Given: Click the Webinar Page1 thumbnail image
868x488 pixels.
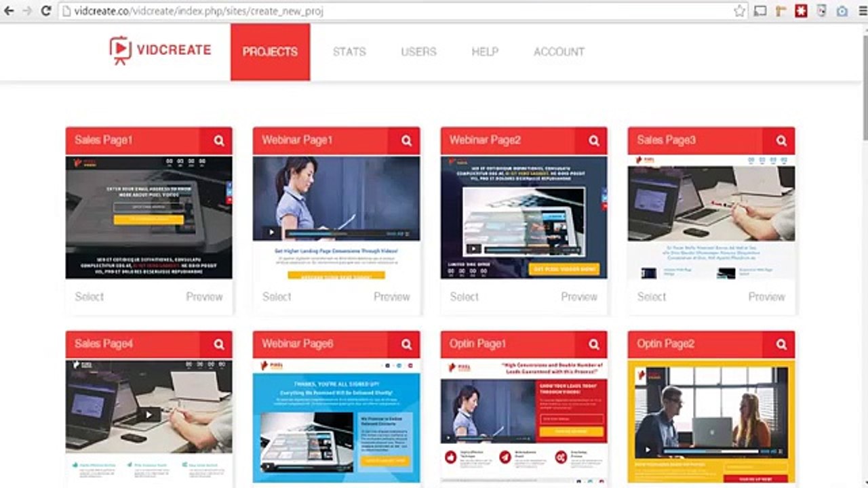Looking at the screenshot, I should 336,217.
